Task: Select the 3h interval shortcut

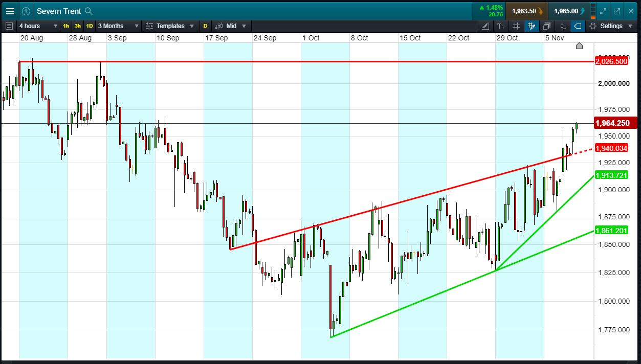Action: [x=78, y=26]
